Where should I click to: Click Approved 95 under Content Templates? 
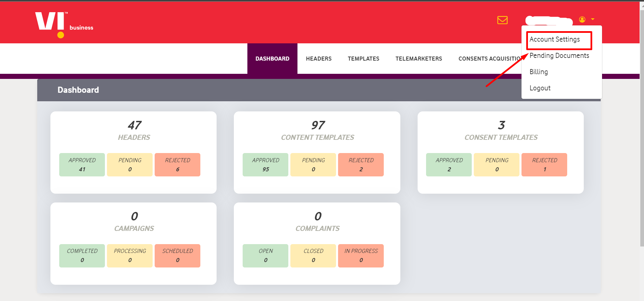pyautogui.click(x=265, y=165)
